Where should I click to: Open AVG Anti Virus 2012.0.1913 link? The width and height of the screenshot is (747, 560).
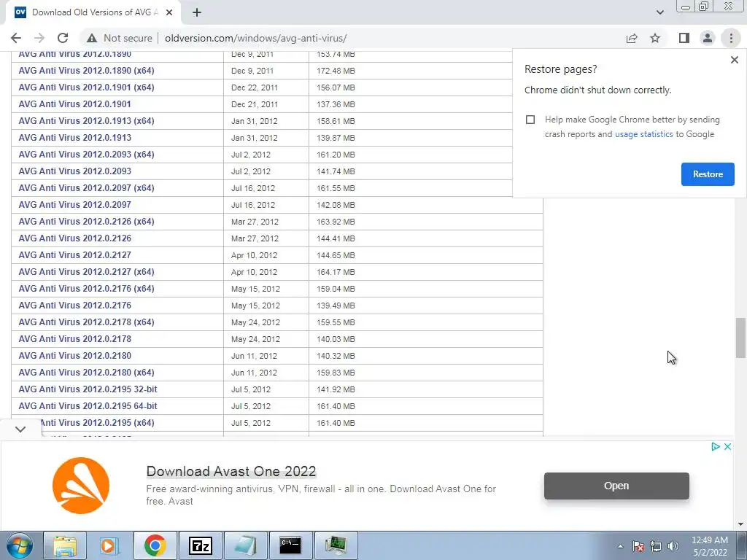point(75,138)
